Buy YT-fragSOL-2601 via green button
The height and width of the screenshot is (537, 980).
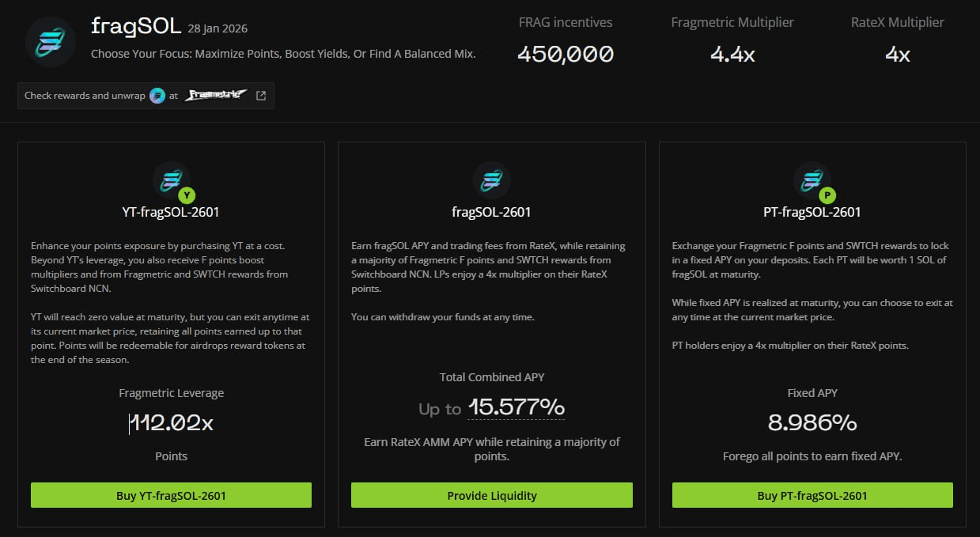click(171, 495)
